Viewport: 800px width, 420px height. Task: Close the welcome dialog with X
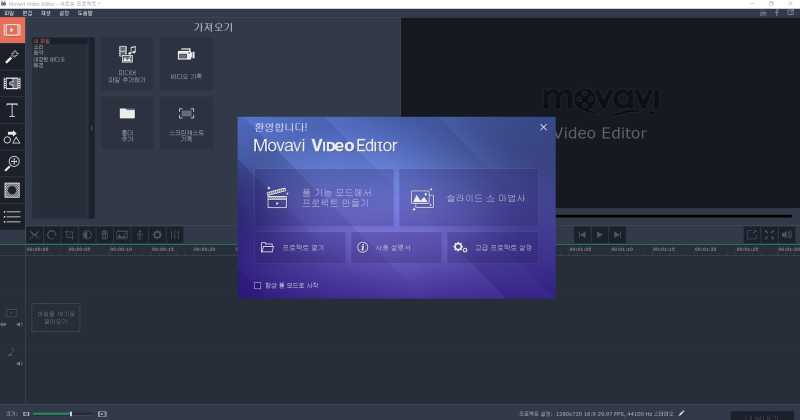(x=543, y=127)
